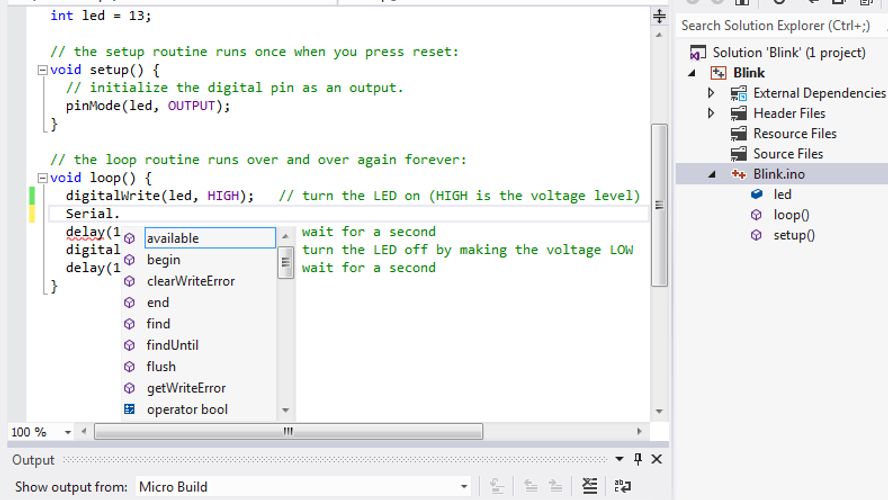This screenshot has width=888, height=500.
Task: Click the editor vertical scrollbar thumb
Action: click(659, 205)
